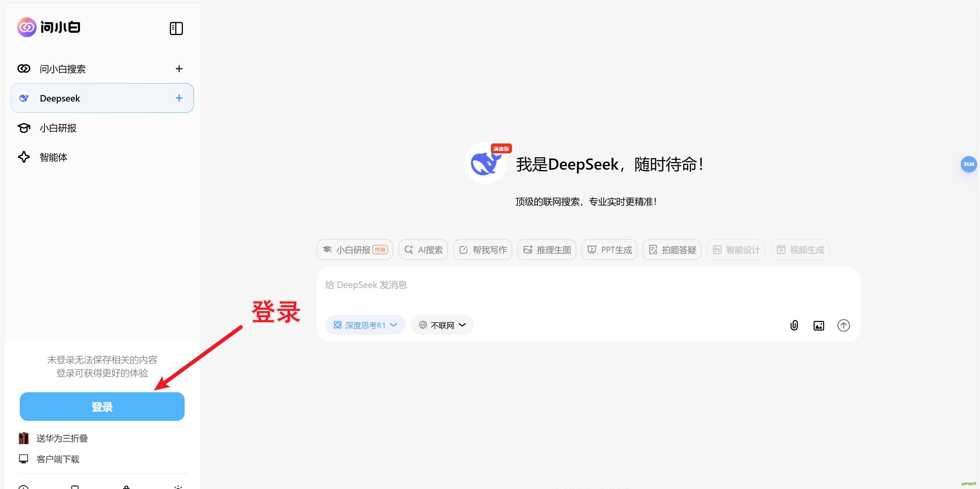This screenshot has height=489, width=980.
Task: Click the 小白研报 内测 chip
Action: pos(355,250)
